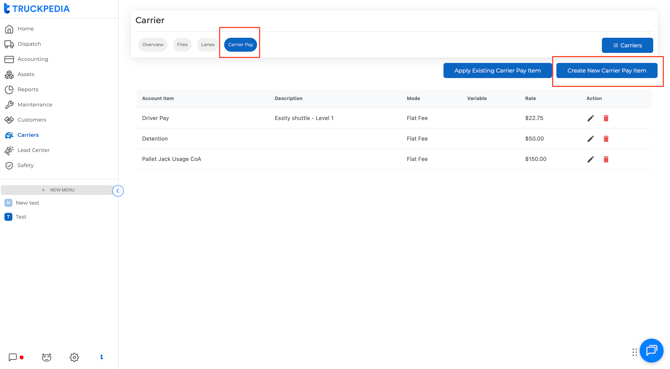The height and width of the screenshot is (369, 670).
Task: Open the Customers handshake icon
Action: (9, 120)
